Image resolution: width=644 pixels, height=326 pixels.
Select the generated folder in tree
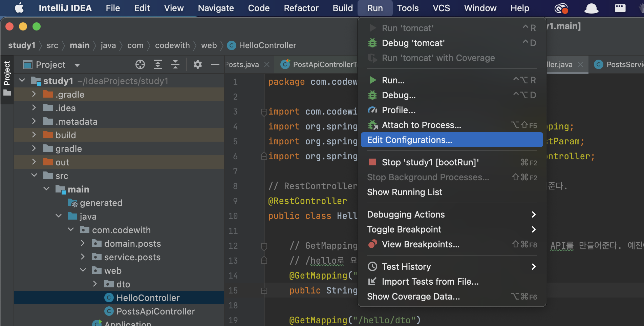101,203
